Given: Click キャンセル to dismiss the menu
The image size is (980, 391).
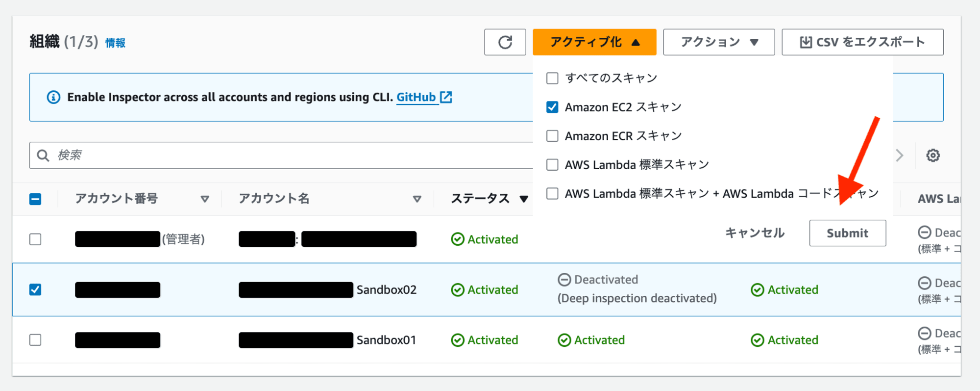Looking at the screenshot, I should click(755, 233).
